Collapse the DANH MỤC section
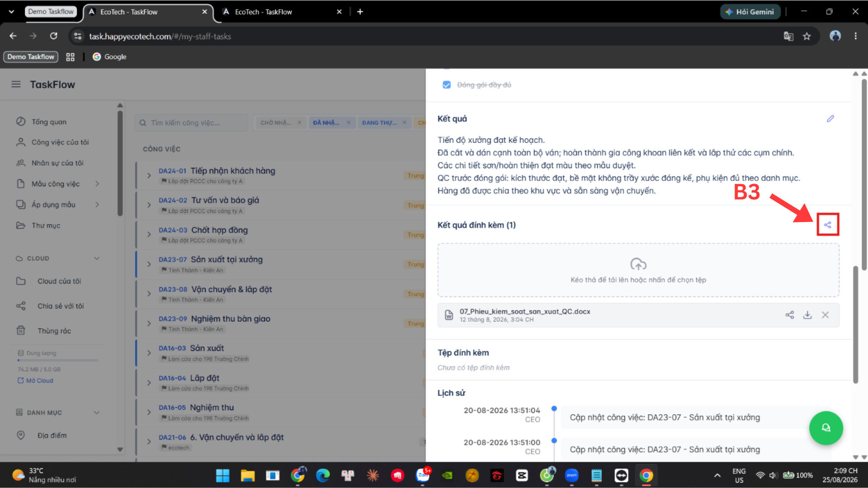 [96, 412]
